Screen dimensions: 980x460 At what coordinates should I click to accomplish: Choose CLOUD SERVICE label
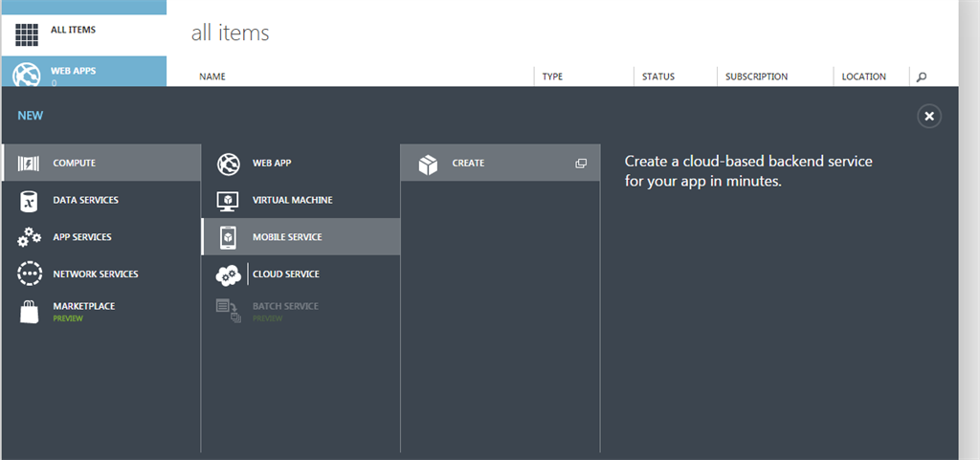coord(286,274)
